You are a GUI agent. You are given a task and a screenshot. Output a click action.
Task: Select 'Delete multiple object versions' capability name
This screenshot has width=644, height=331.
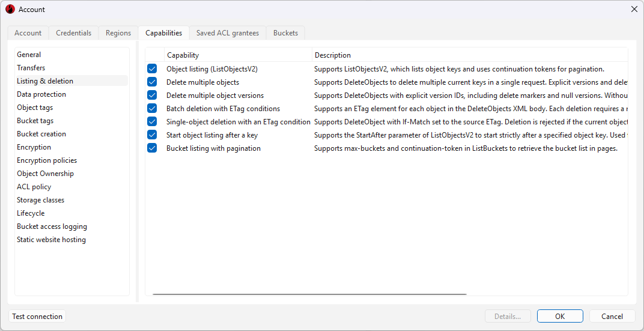coord(215,96)
